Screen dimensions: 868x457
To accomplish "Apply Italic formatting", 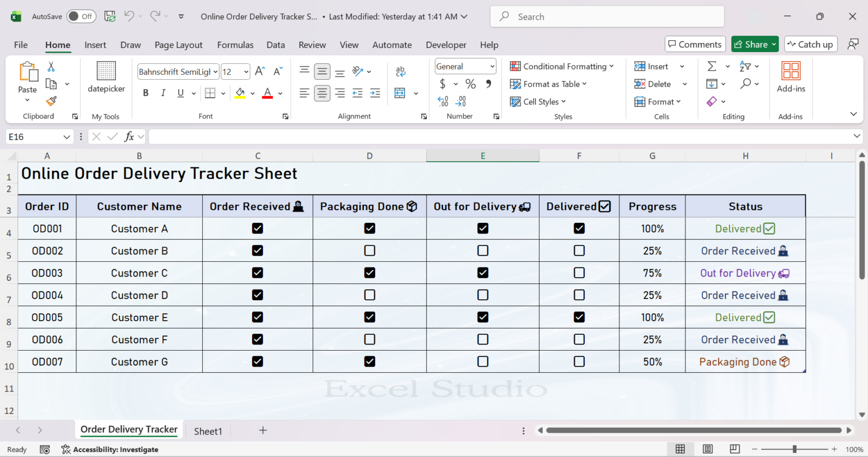I will click(163, 93).
